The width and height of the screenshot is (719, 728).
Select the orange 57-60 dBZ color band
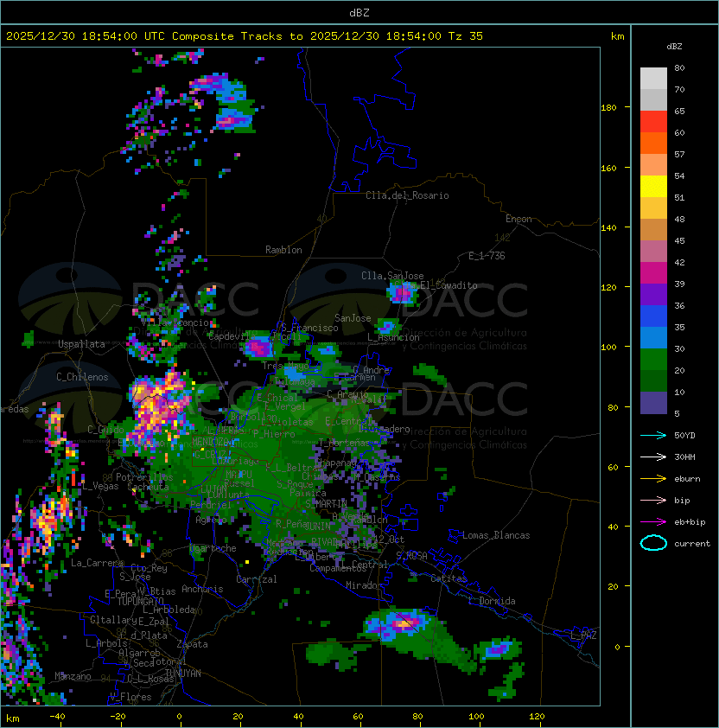(653, 144)
